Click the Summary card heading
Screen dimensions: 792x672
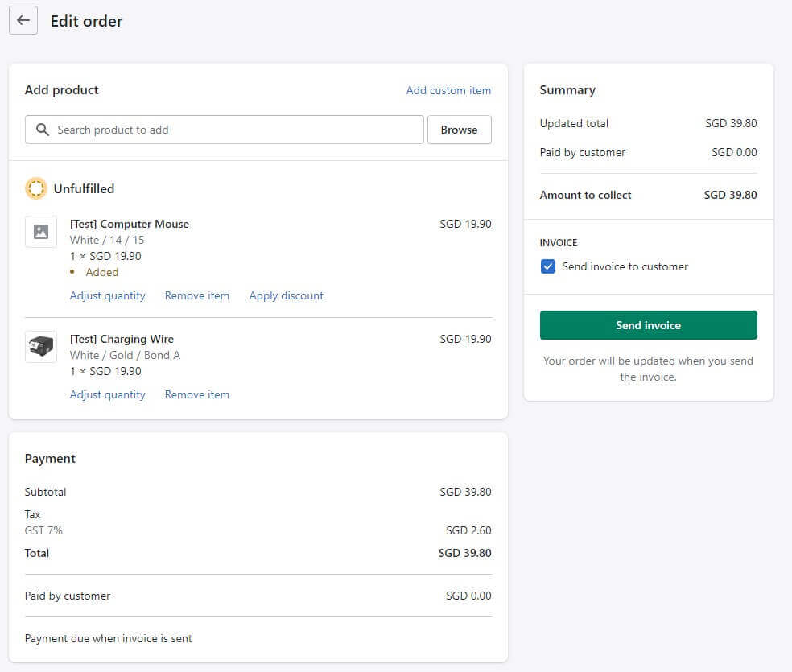[567, 90]
